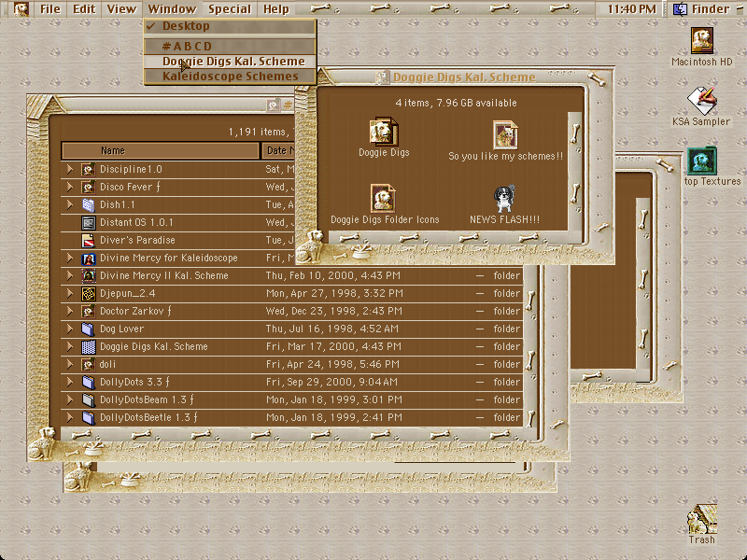Expand the Dog Lover folder triangle

(x=69, y=329)
